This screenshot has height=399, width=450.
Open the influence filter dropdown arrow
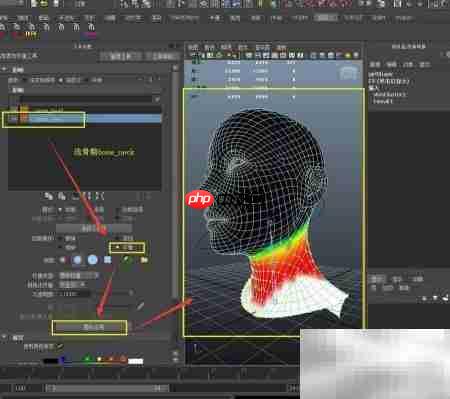tap(157, 99)
